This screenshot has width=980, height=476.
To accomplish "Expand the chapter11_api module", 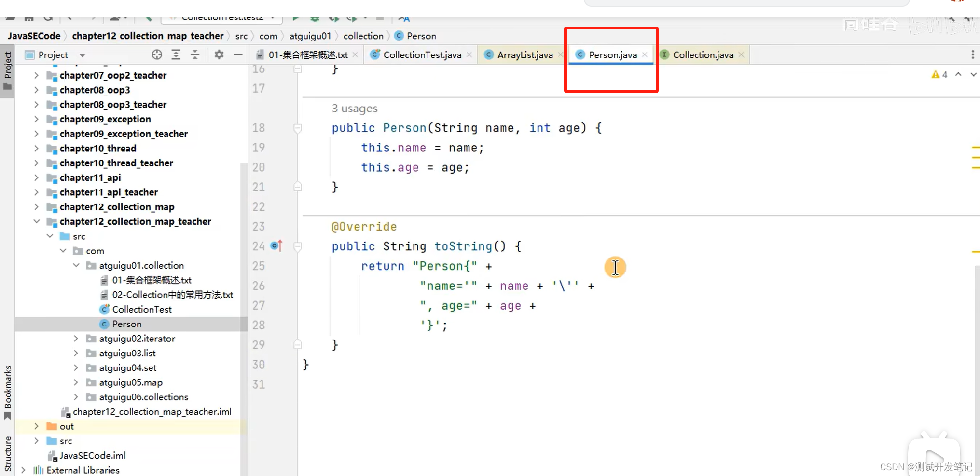I will click(36, 177).
